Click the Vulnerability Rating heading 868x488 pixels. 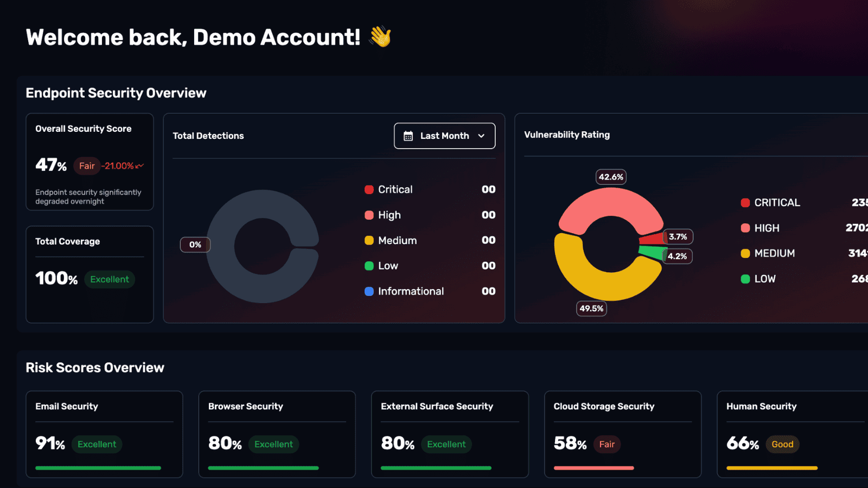pyautogui.click(x=567, y=135)
